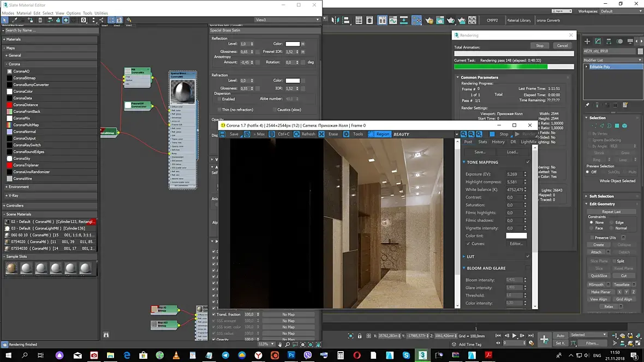Click the CoronaSky map entry icon

click(x=9, y=159)
